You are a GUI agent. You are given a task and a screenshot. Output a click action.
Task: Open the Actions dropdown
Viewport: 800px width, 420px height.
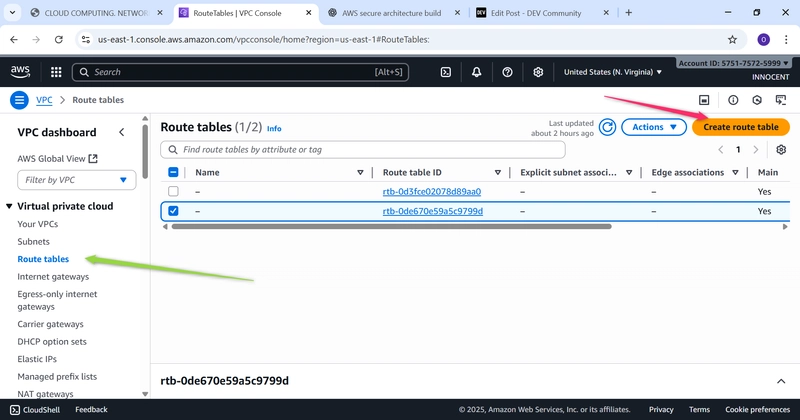[x=654, y=127]
